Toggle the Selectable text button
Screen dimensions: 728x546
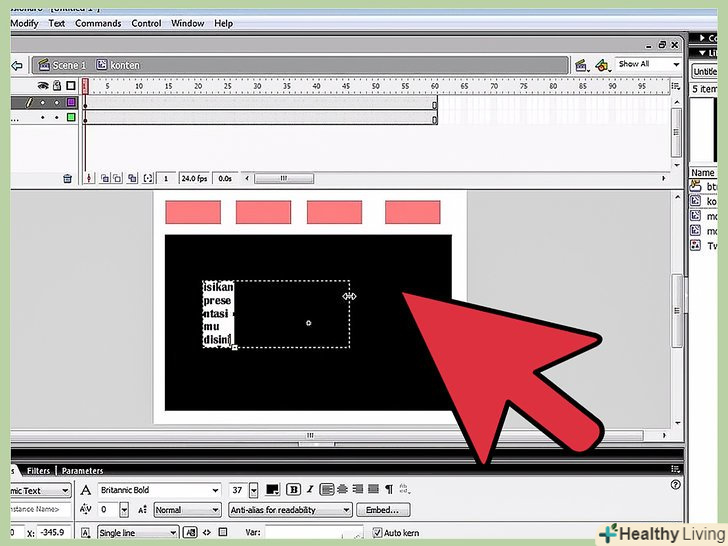pyautogui.click(x=190, y=533)
